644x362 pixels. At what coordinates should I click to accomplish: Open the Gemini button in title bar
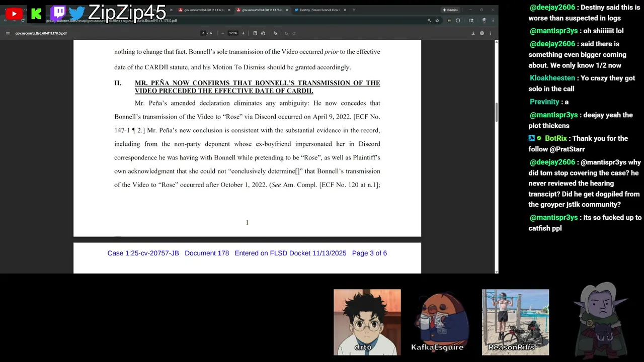[450, 10]
